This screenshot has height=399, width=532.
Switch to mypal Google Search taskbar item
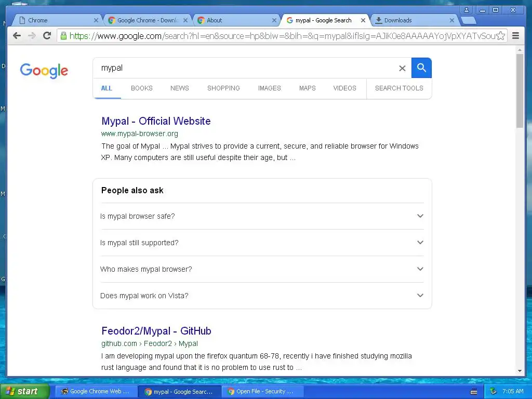pos(180,392)
